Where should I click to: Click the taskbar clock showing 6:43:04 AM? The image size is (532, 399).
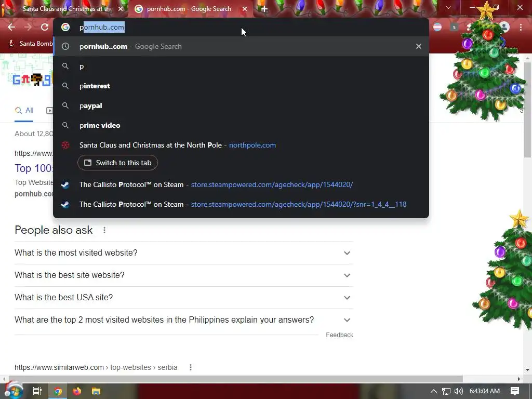pos(485,391)
